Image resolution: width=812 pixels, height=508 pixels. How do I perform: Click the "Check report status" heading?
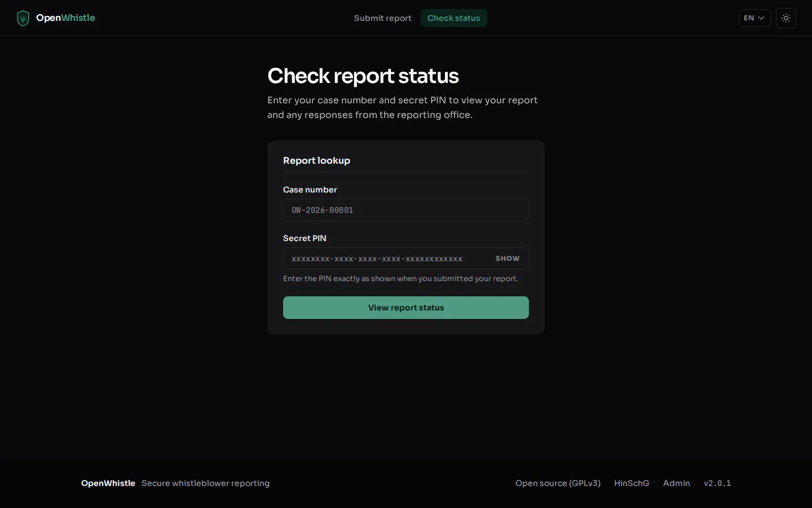click(x=363, y=76)
